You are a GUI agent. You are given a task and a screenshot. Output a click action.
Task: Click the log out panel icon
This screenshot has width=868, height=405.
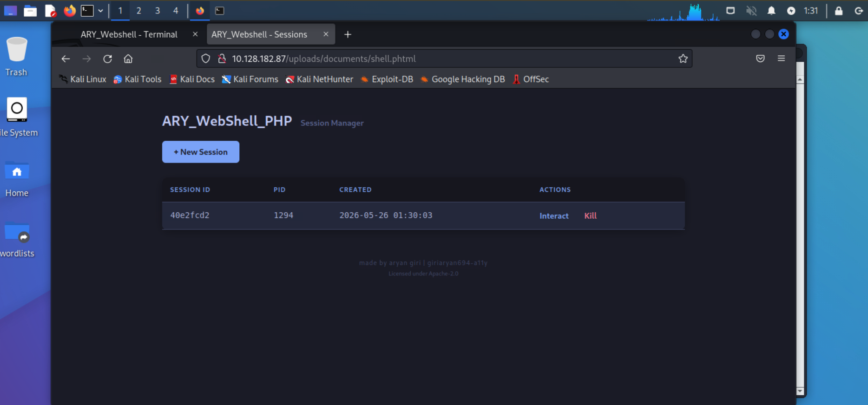point(859,10)
